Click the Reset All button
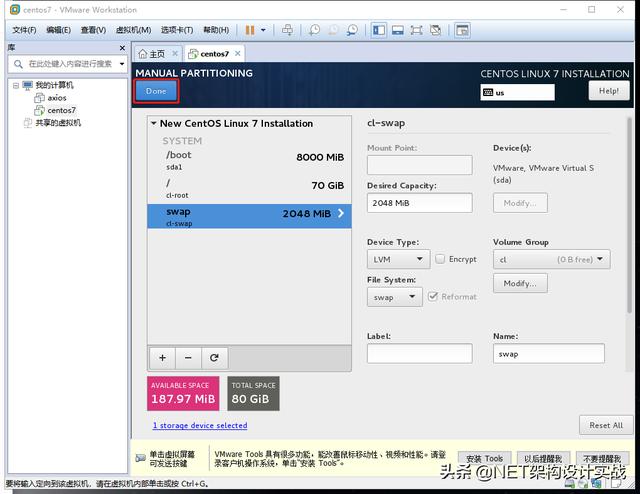The width and height of the screenshot is (640, 494). pos(606,425)
